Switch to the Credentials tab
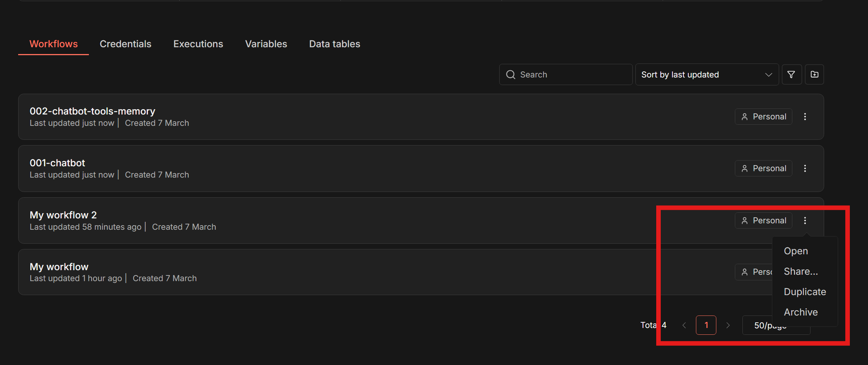Screen dimensions: 868x365 point(125,44)
